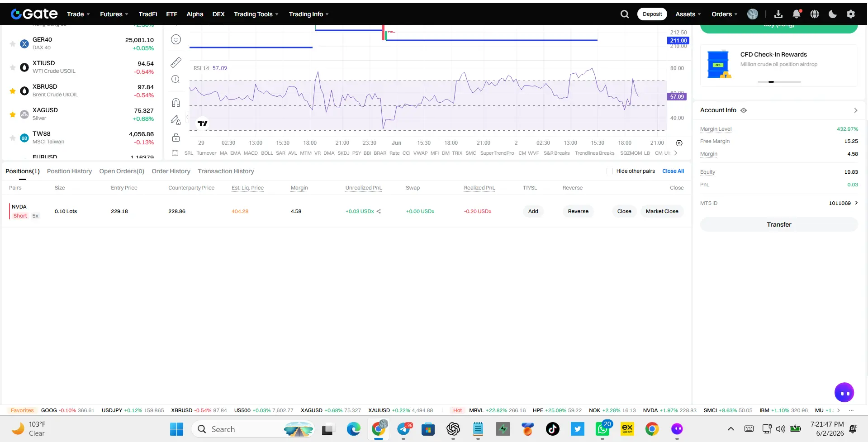Select the ruler measure tool
This screenshot has width=868, height=442.
pyautogui.click(x=176, y=62)
